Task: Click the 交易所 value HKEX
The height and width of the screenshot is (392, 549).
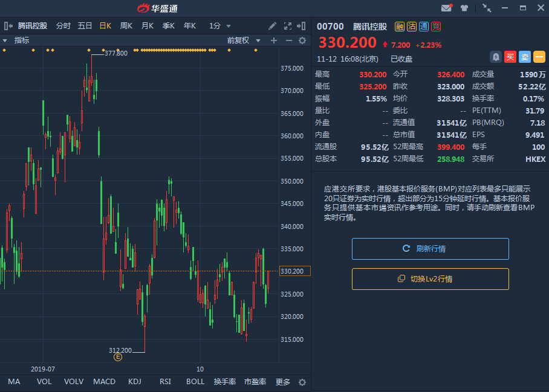Action: pyautogui.click(x=535, y=159)
